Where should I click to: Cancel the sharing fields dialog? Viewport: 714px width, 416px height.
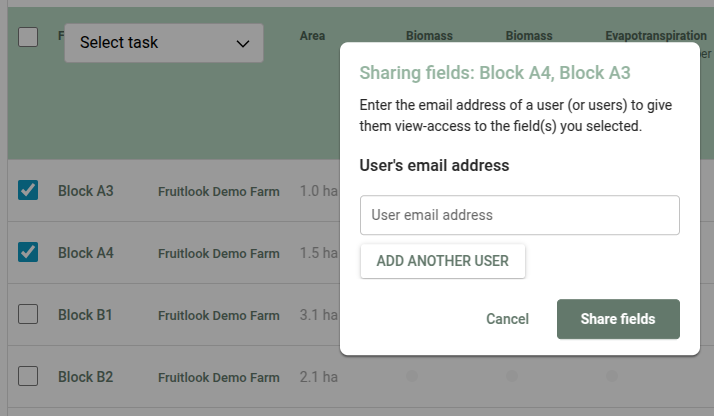tap(507, 319)
